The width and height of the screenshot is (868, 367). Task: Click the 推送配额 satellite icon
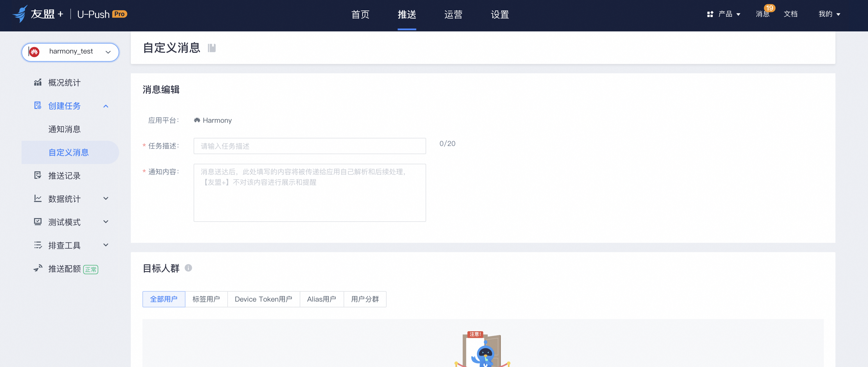38,268
